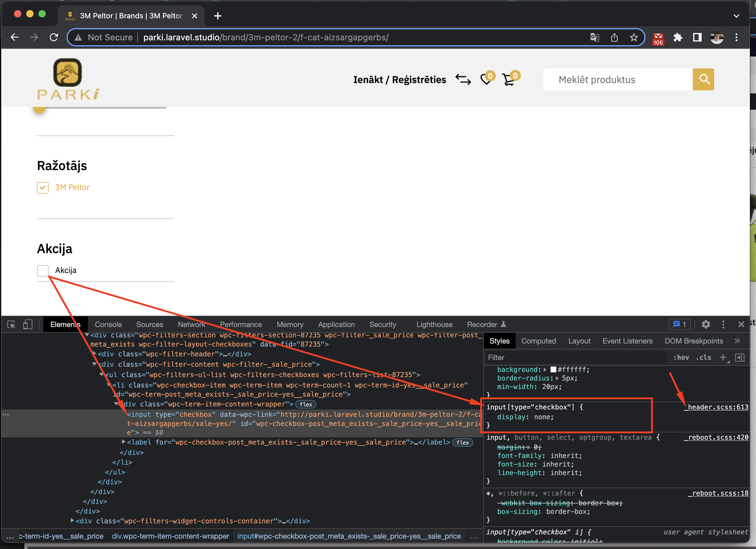Click the inspect element picker icon
The height and width of the screenshot is (549, 756).
pyautogui.click(x=11, y=324)
